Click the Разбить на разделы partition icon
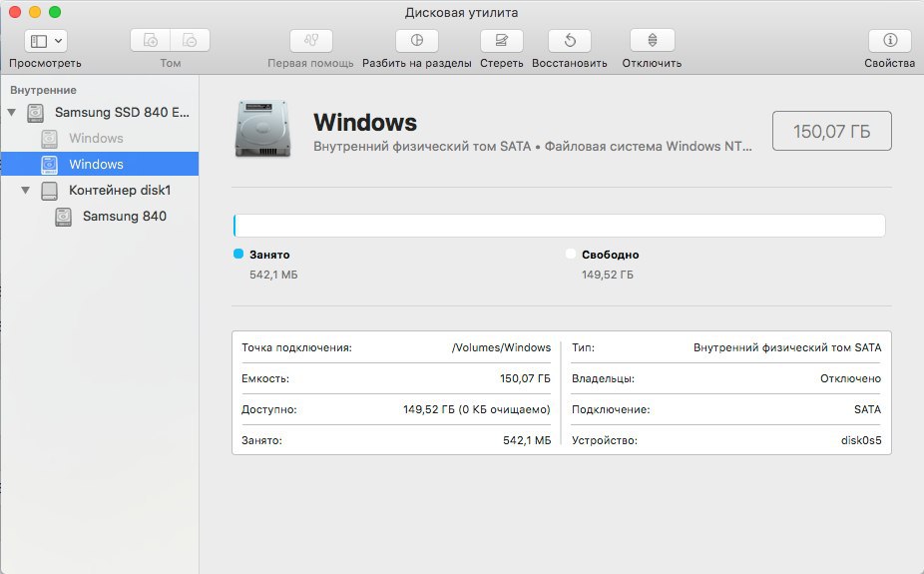Viewport: 924px width, 574px height. point(417,41)
